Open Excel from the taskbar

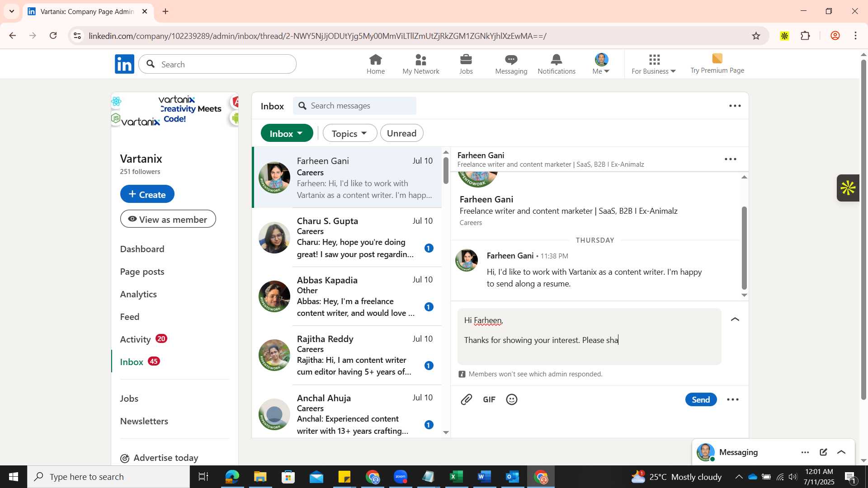tap(457, 477)
